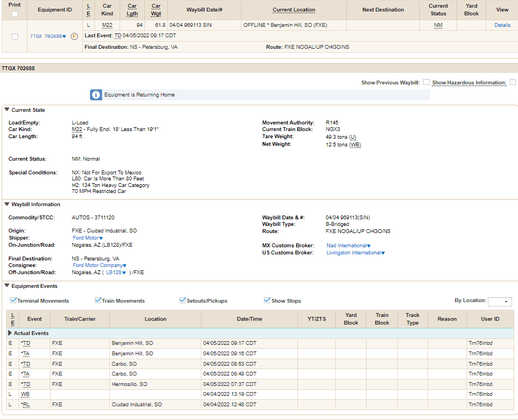Click the (U) tare weight code
518x420 pixels.
pos(352,137)
